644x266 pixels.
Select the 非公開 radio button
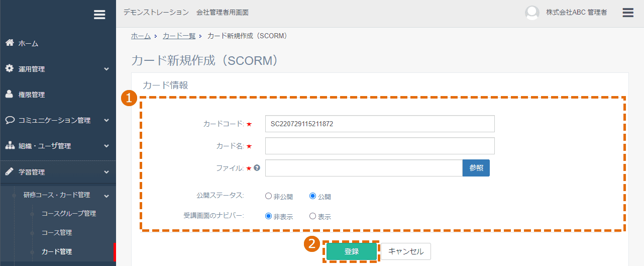(268, 196)
